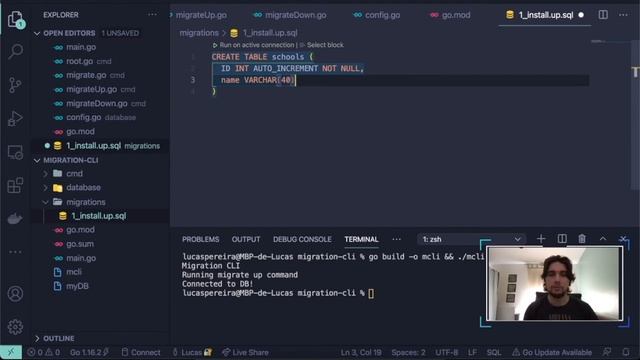Select 1_install.up.sql under migrations folder

point(98,216)
